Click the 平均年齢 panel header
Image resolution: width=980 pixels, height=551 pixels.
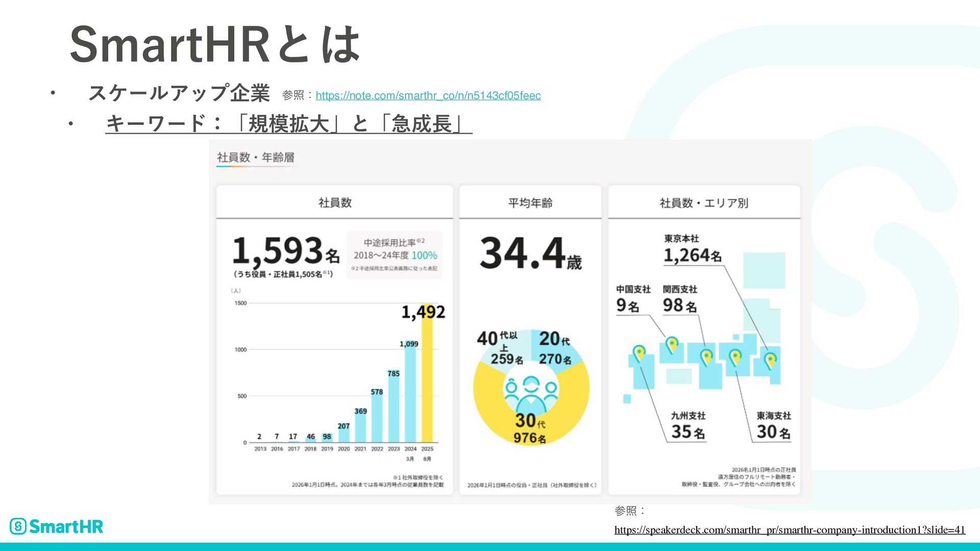pyautogui.click(x=530, y=203)
